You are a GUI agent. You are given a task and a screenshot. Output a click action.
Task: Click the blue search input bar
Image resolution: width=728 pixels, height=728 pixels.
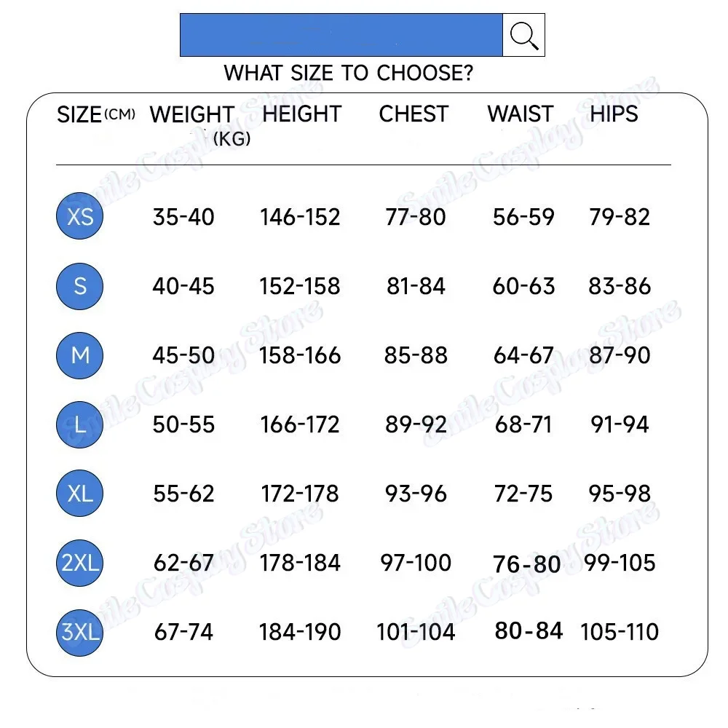point(341,35)
